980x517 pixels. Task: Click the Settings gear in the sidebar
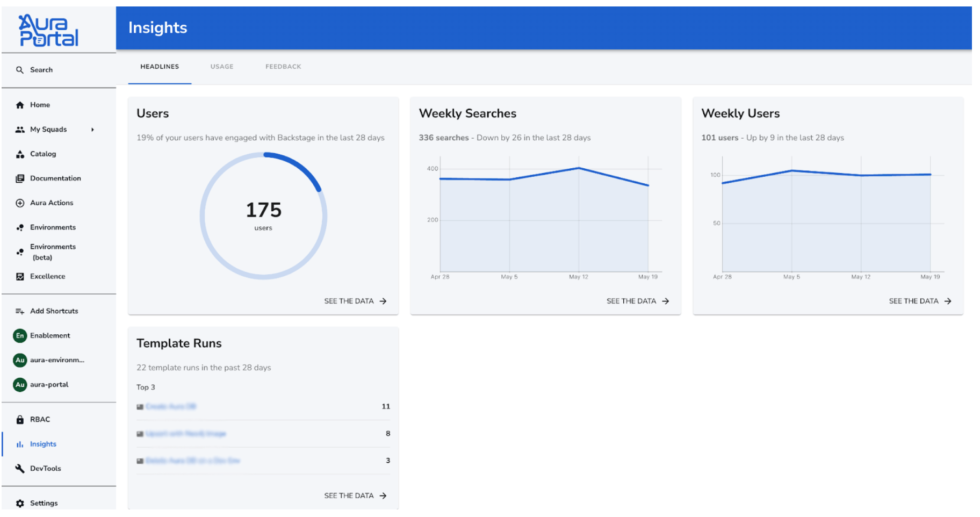[20, 502]
